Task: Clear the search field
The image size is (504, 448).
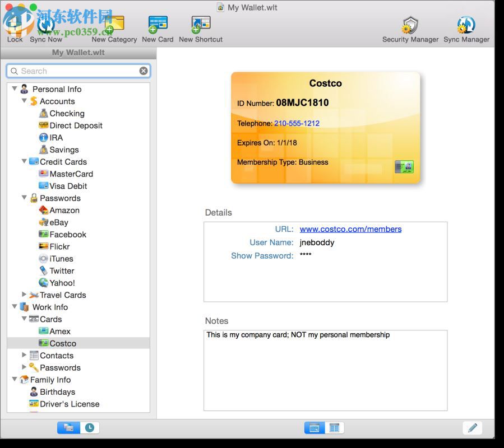Action: pyautogui.click(x=144, y=71)
